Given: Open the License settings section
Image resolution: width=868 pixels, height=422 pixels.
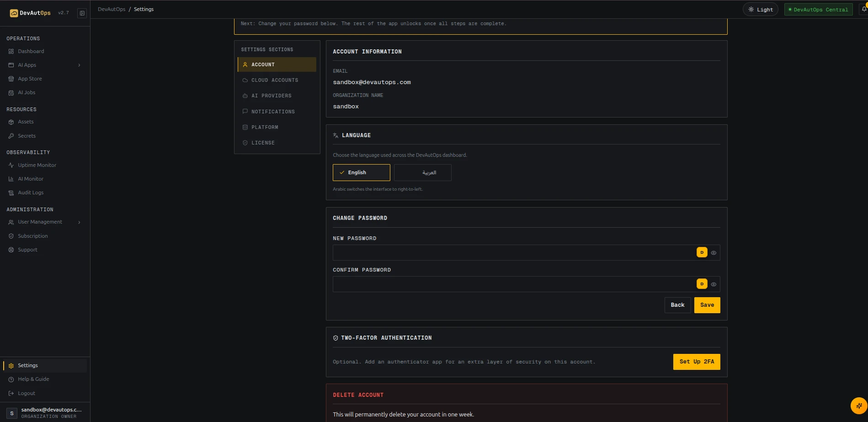Looking at the screenshot, I should (277, 143).
